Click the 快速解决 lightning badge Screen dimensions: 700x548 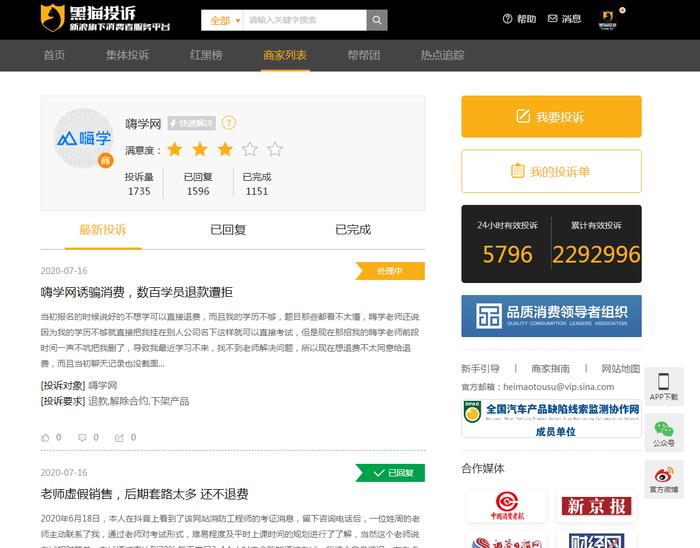192,123
